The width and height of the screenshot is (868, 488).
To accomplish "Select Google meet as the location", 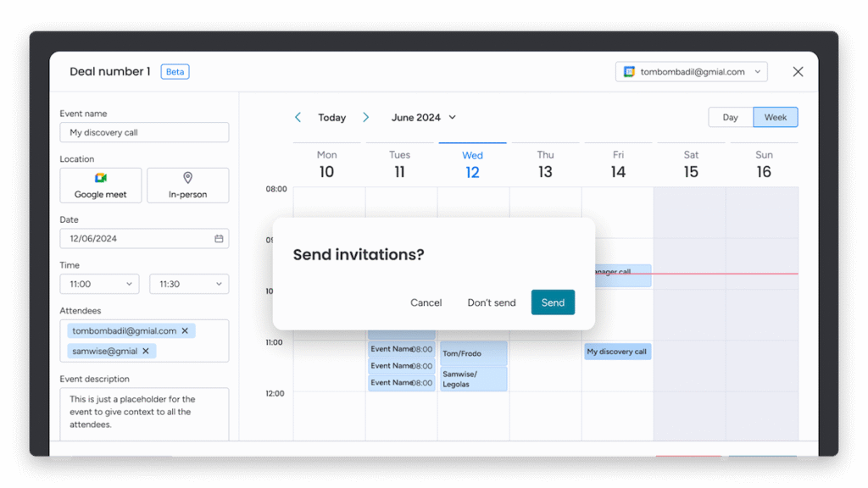I will click(x=101, y=186).
